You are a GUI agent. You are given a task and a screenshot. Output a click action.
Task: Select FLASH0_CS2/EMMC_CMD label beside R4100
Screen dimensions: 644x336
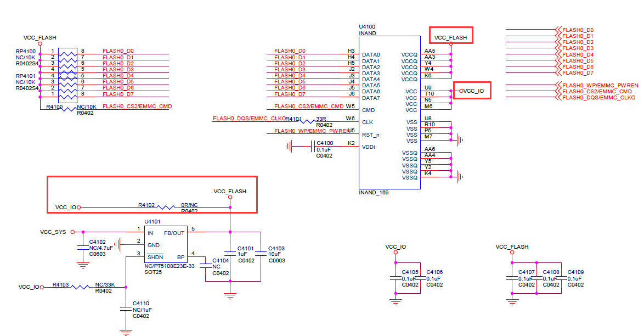[137, 106]
